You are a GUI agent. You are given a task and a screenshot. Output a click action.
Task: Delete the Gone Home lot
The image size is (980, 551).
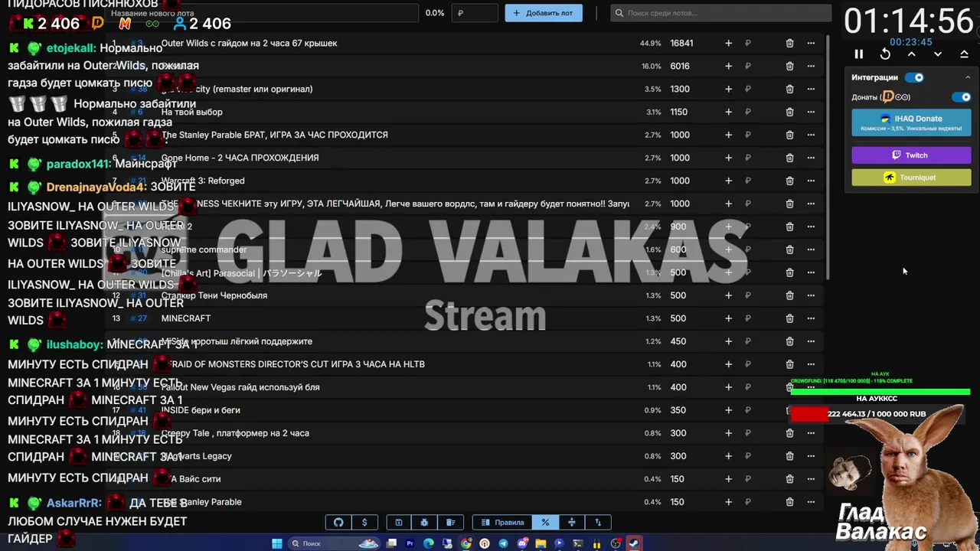click(x=789, y=158)
